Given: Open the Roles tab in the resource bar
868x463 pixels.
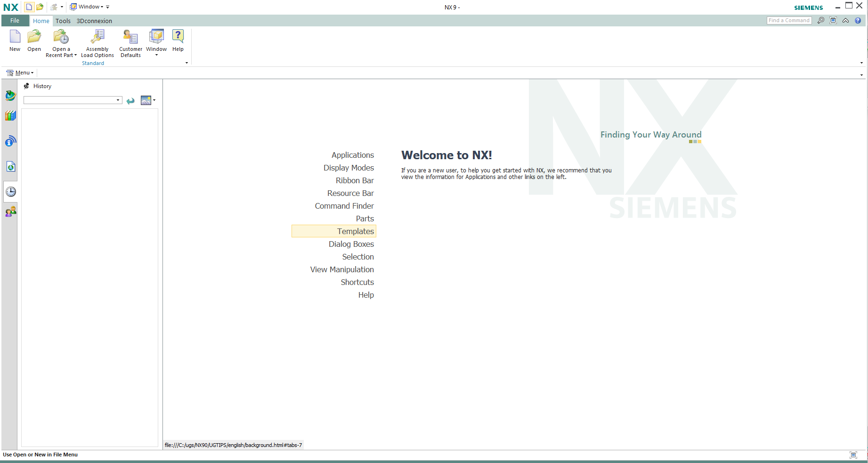Looking at the screenshot, I should [x=10, y=211].
